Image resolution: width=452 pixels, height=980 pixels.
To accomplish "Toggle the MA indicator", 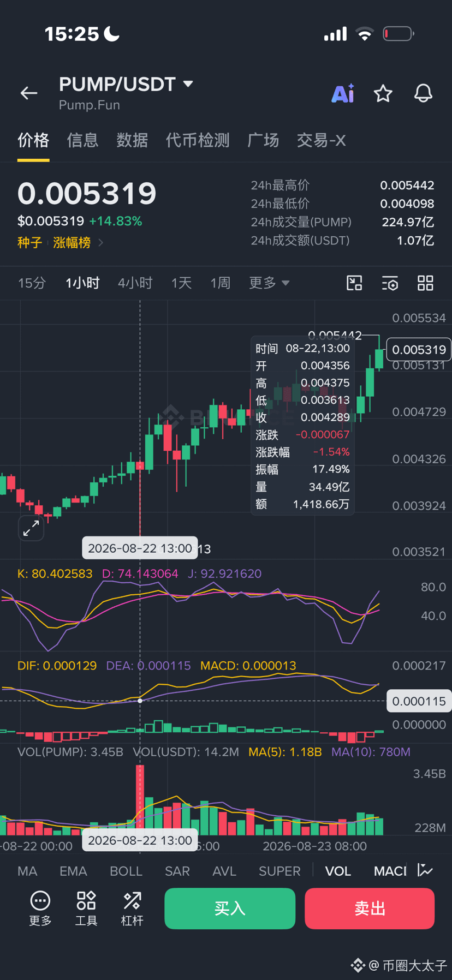I will point(27,871).
